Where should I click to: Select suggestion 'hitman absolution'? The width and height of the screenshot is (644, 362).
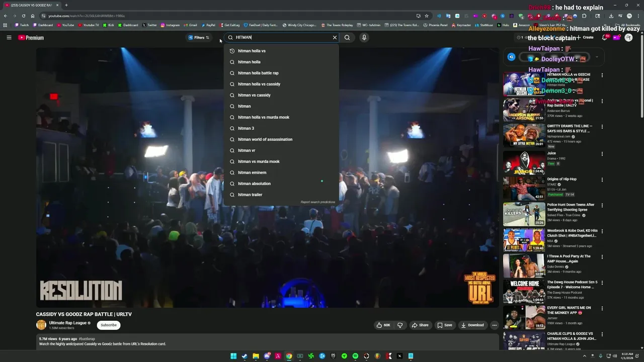tap(281, 184)
